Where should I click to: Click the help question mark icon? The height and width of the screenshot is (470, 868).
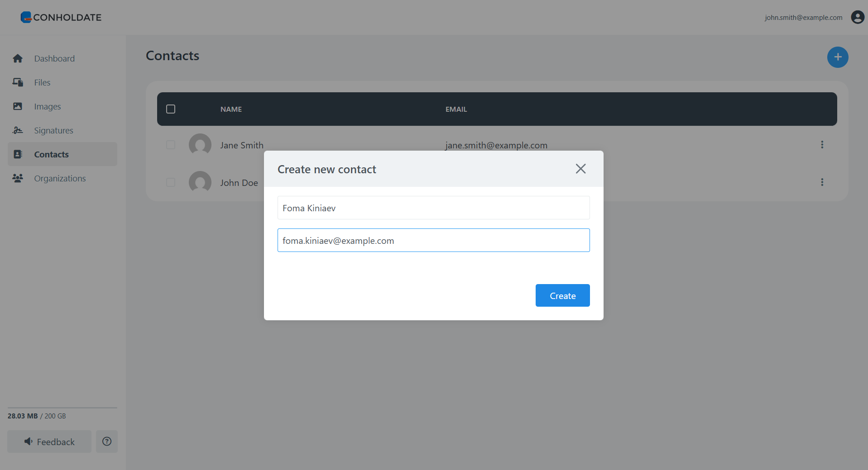pos(107,442)
